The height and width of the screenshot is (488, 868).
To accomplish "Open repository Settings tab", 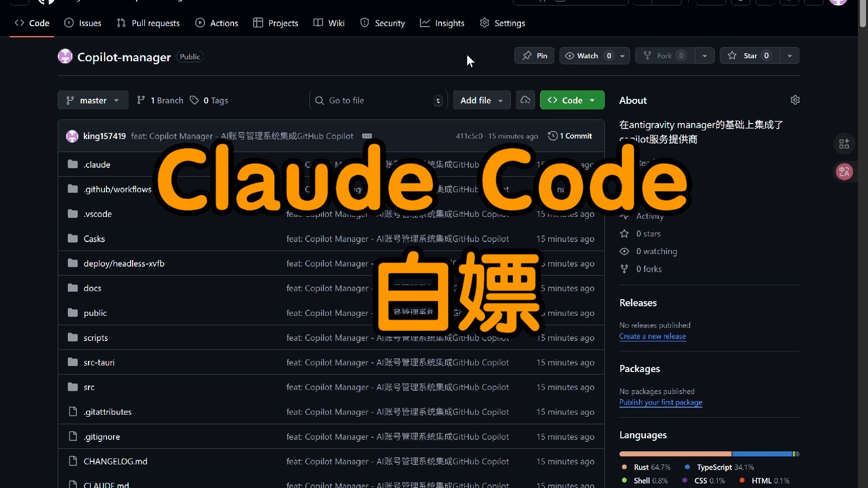I will 502,23.
